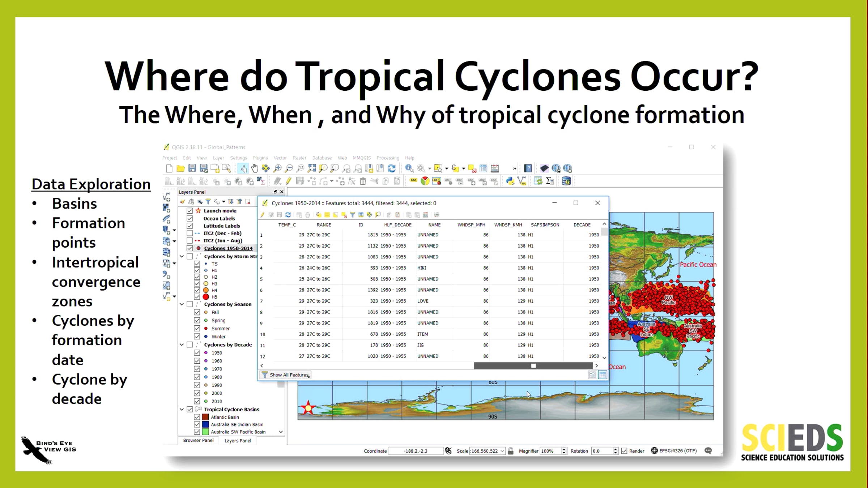The image size is (868, 488).
Task: Open the Show All Features filter dropdown
Action: tap(286, 375)
